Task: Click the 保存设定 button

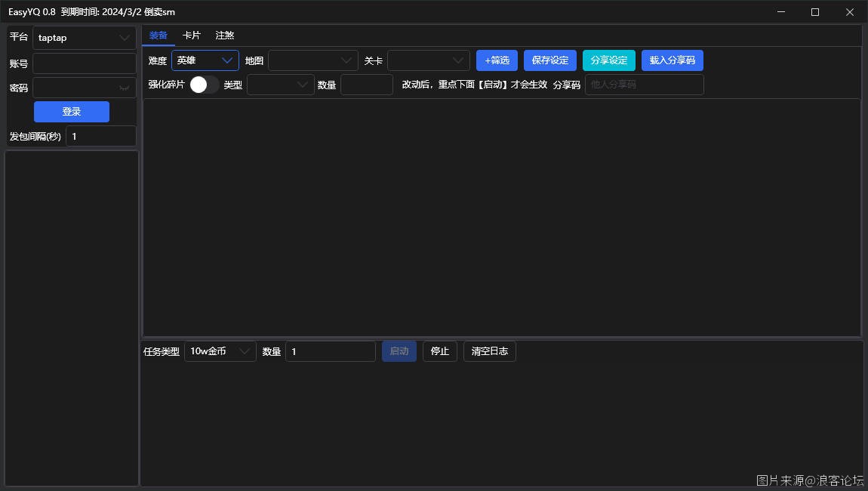Action: coord(550,60)
